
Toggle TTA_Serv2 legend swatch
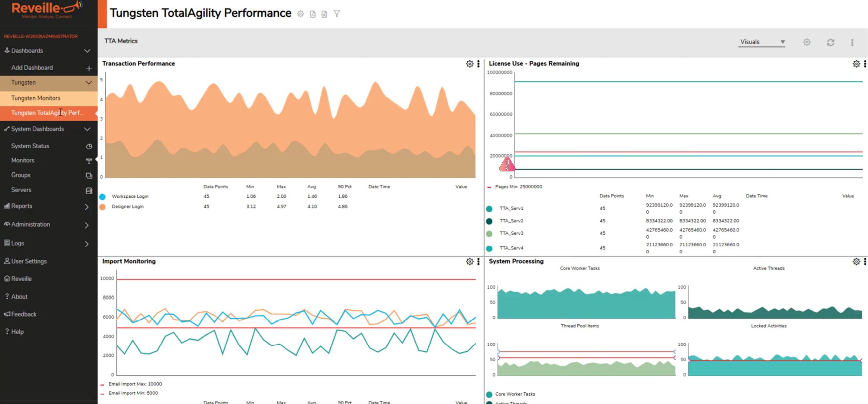pyautogui.click(x=489, y=221)
